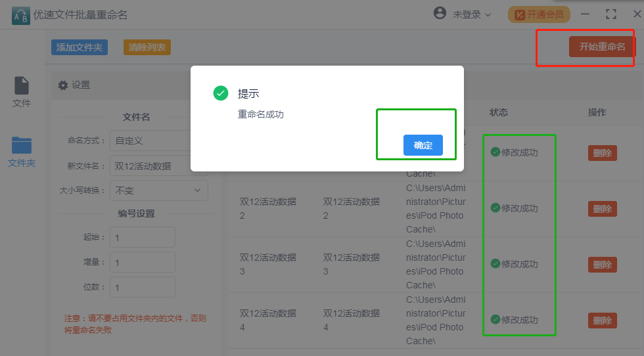Click the 文件名 section heading
Screen dimensions: 644x356
[x=137, y=118]
